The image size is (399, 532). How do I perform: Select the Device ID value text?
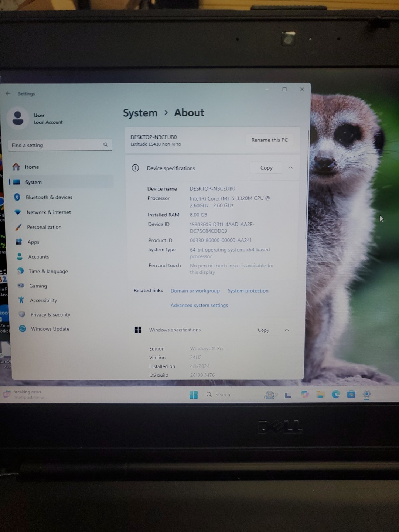point(222,228)
